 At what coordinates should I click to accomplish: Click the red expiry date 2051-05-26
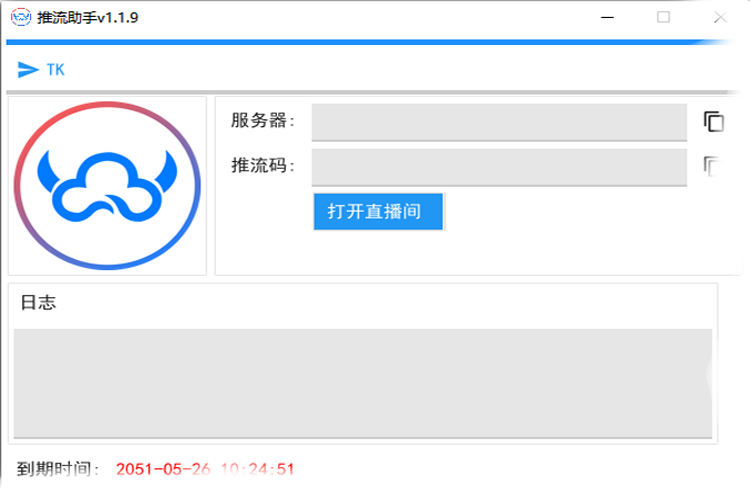click(x=163, y=469)
